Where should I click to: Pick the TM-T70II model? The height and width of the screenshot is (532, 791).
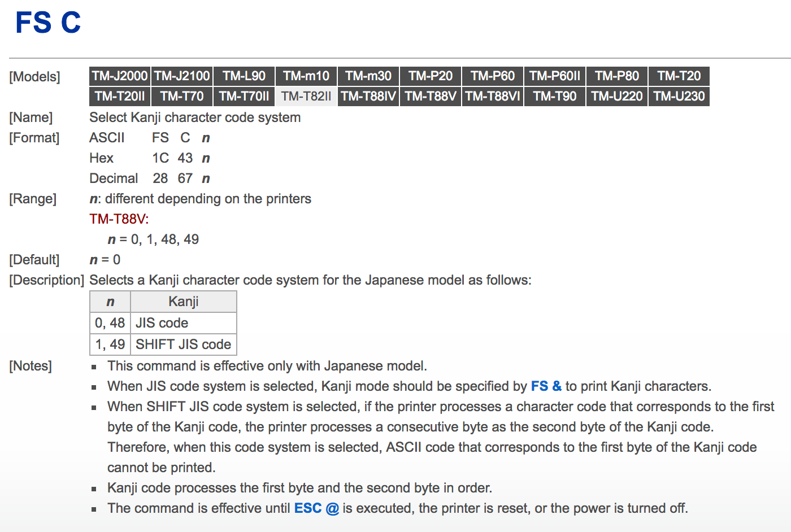click(x=244, y=97)
